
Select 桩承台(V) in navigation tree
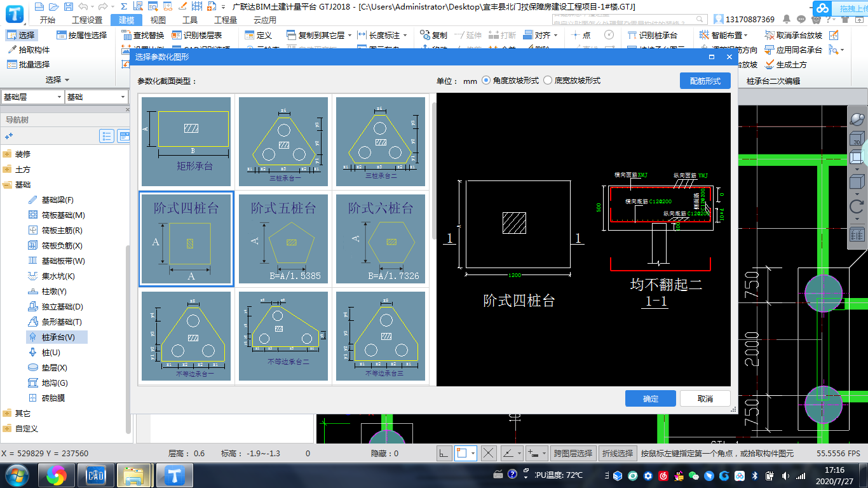point(57,337)
